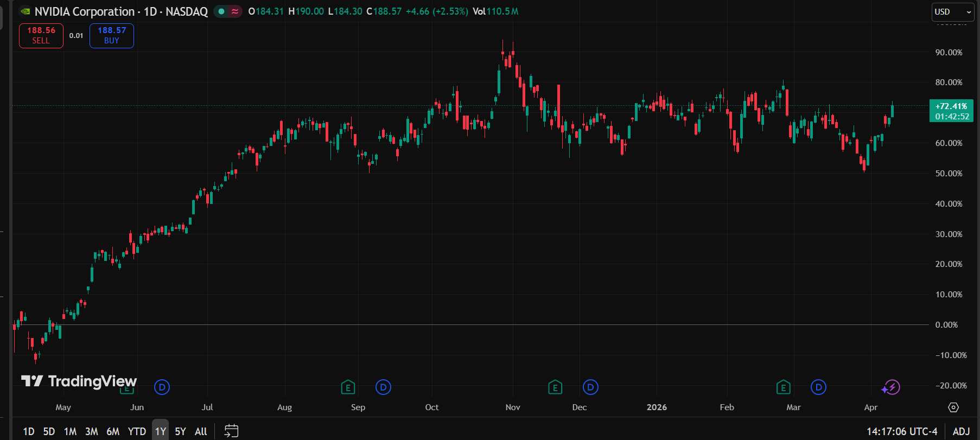Select the 3M time range
This screenshot has width=980, height=440.
pos(92,431)
